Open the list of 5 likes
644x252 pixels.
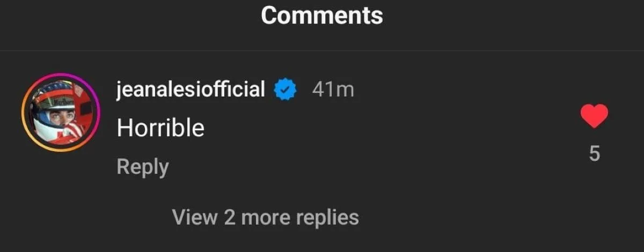point(594,154)
